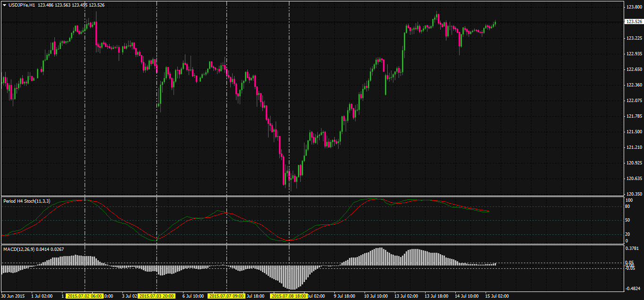Image resolution: width=644 pixels, height=300 pixels.
Task: Click the 120.350 price scale value
Action: (634, 194)
